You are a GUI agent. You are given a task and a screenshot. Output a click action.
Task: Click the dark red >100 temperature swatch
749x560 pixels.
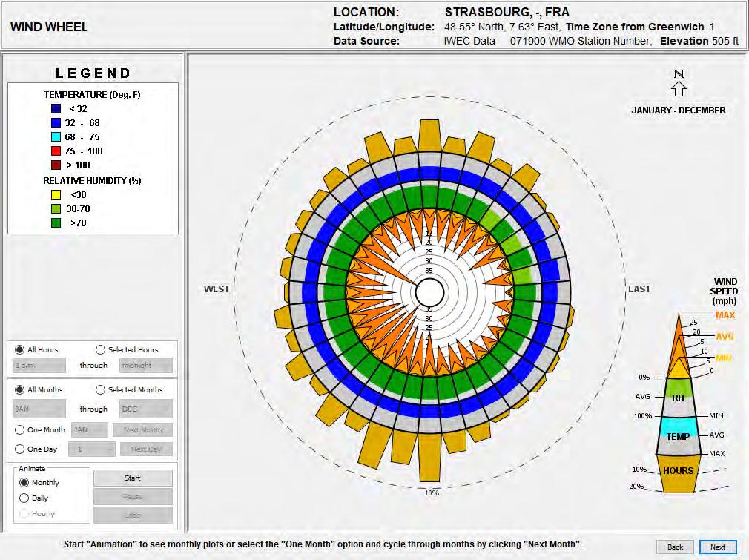click(56, 165)
